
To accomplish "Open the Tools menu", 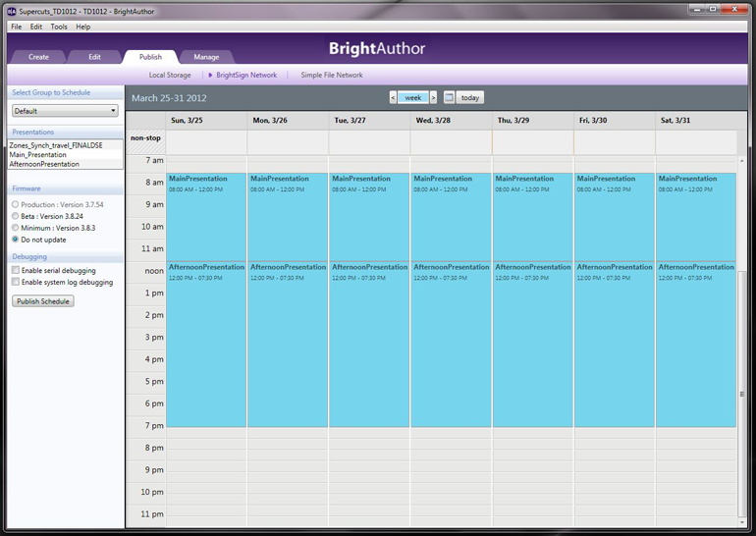I will pyautogui.click(x=59, y=27).
